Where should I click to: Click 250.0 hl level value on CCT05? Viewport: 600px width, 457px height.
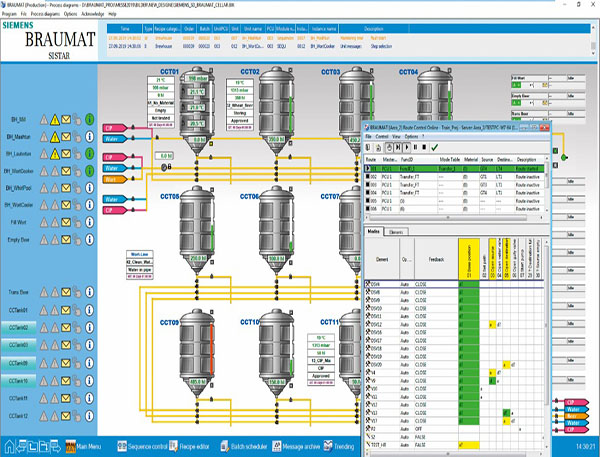(197, 259)
